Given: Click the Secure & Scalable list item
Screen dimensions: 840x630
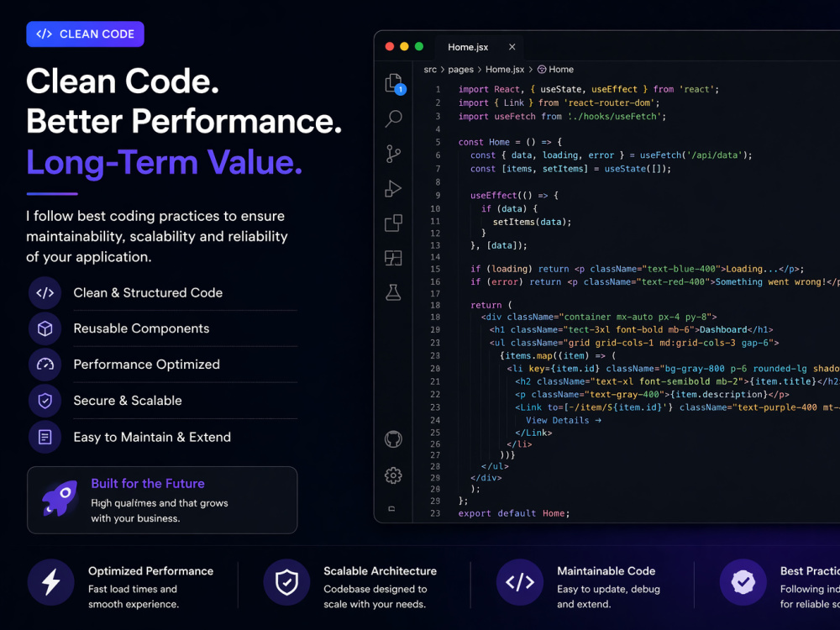Looking at the screenshot, I should point(128,400).
